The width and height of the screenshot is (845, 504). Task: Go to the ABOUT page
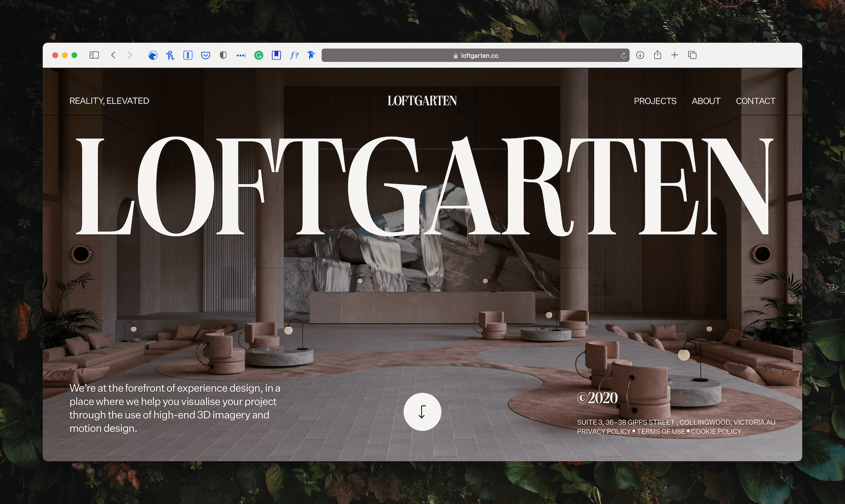pyautogui.click(x=706, y=101)
